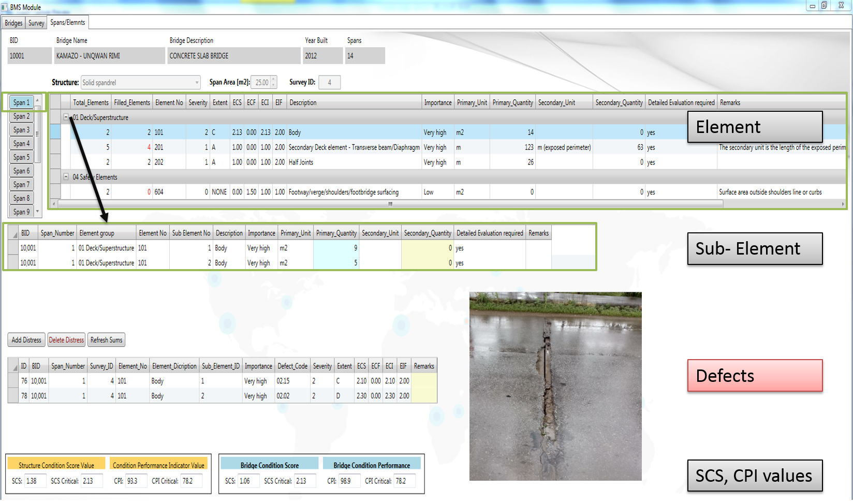This screenshot has height=504, width=853.
Task: Restore the BMS Module window
Action: [x=824, y=6]
